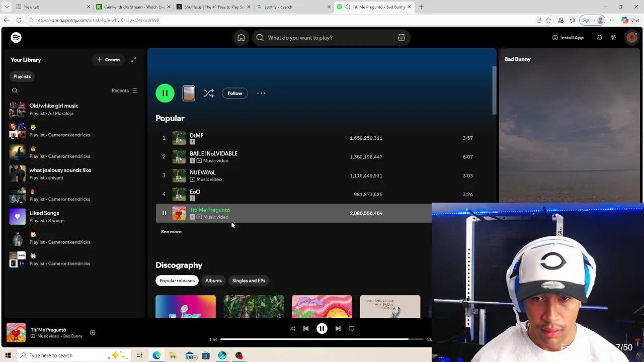Open the jungle-leaves Discography album cover

[254, 306]
